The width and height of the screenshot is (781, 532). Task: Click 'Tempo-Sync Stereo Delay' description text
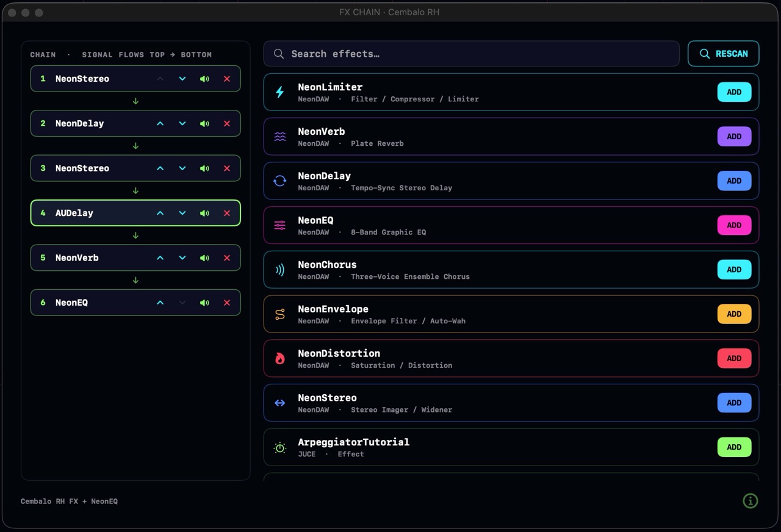tap(401, 188)
